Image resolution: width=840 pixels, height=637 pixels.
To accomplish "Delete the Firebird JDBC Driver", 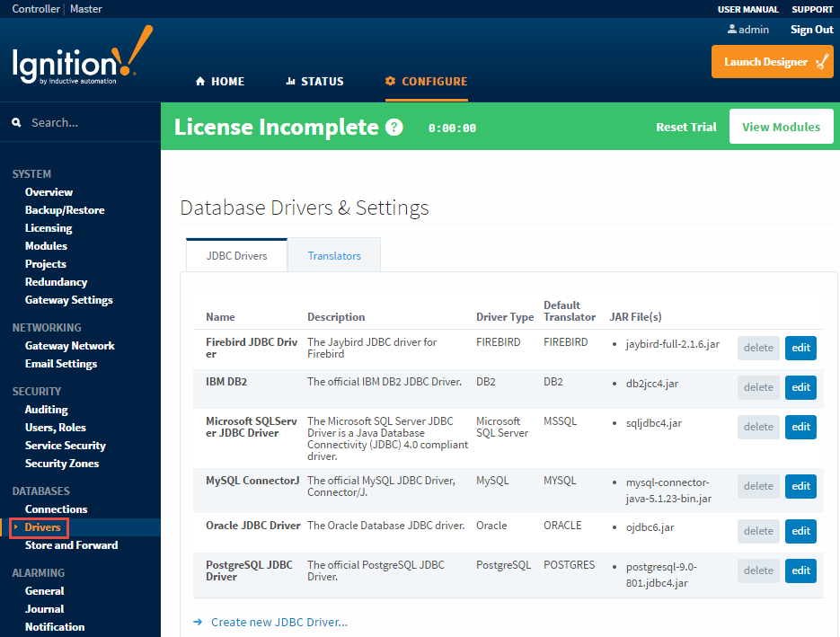I will [x=758, y=348].
